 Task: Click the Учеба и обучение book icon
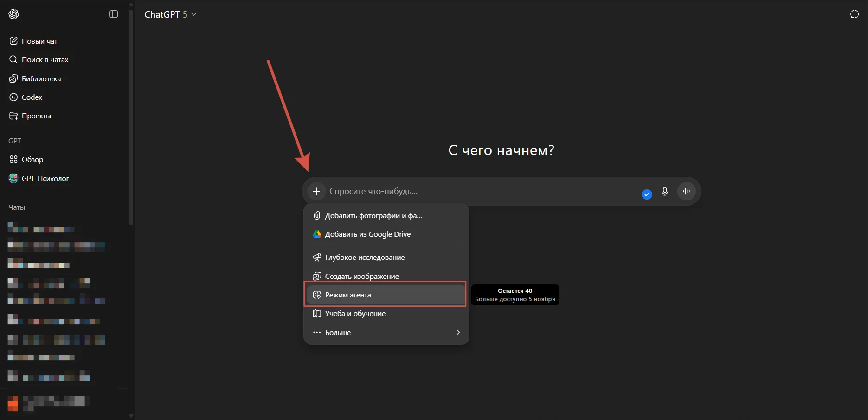coord(317,313)
